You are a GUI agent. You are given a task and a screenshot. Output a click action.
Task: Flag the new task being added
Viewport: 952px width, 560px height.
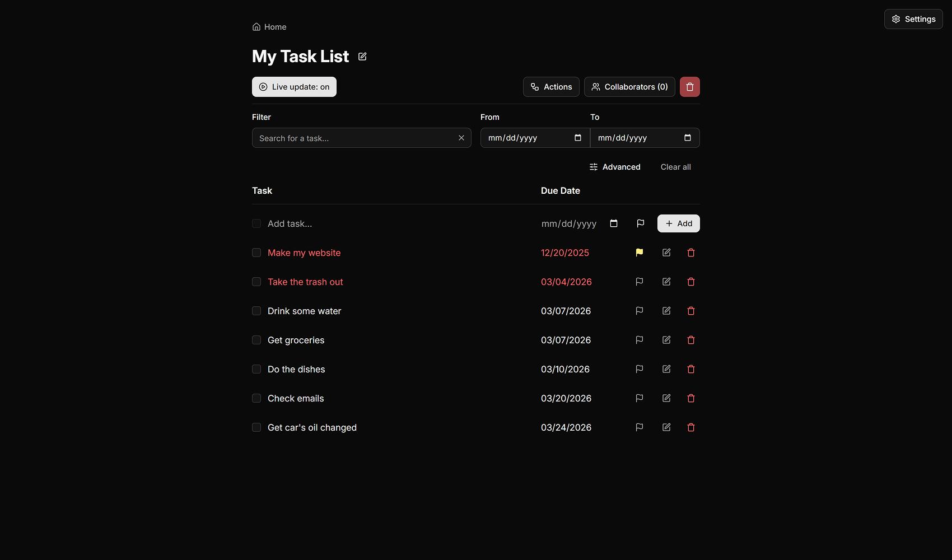point(640,223)
